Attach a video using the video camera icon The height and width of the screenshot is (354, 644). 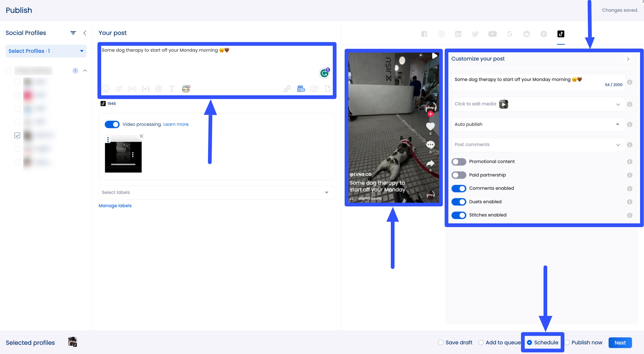click(x=301, y=89)
